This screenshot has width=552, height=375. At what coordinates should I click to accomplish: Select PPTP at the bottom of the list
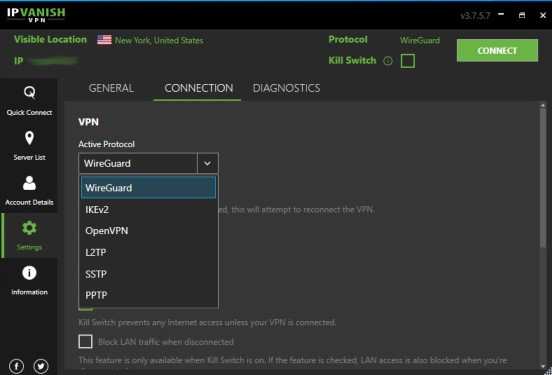pyautogui.click(x=148, y=295)
